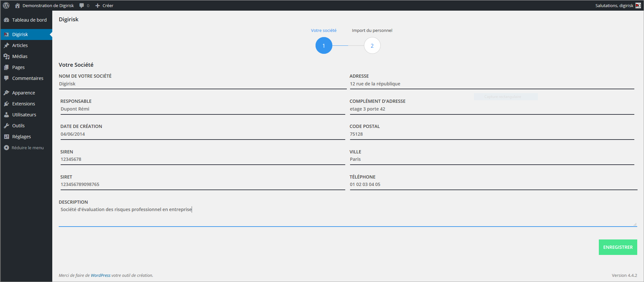Open Utilisateurs menu
644x282 pixels.
point(26,115)
